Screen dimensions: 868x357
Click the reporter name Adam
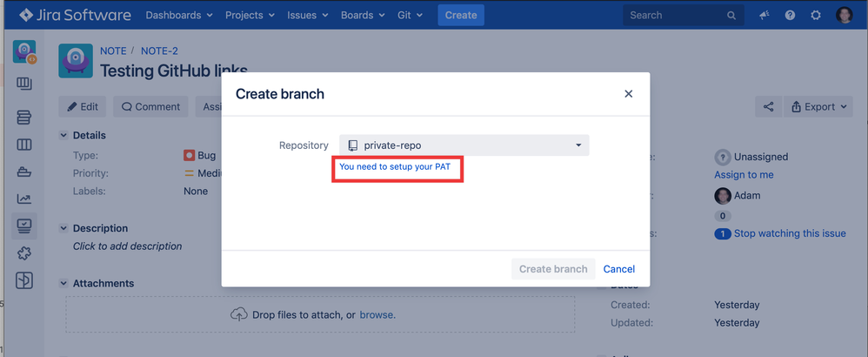click(x=747, y=196)
